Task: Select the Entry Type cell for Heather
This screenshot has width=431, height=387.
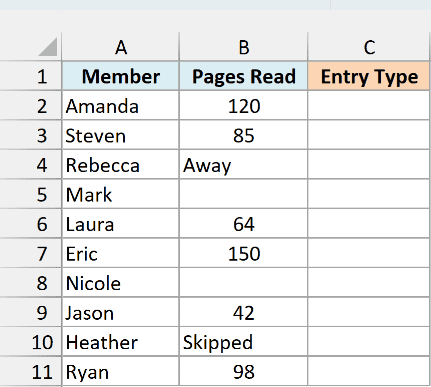Action: click(x=369, y=342)
